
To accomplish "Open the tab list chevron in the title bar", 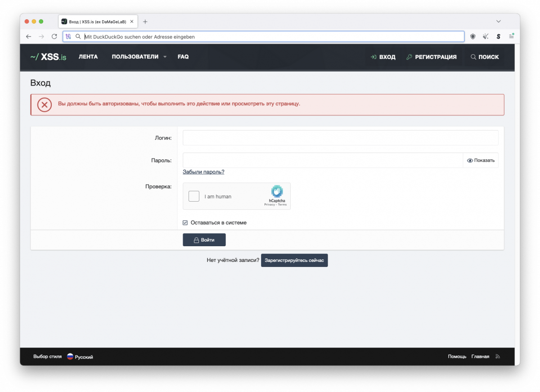I will click(x=498, y=22).
